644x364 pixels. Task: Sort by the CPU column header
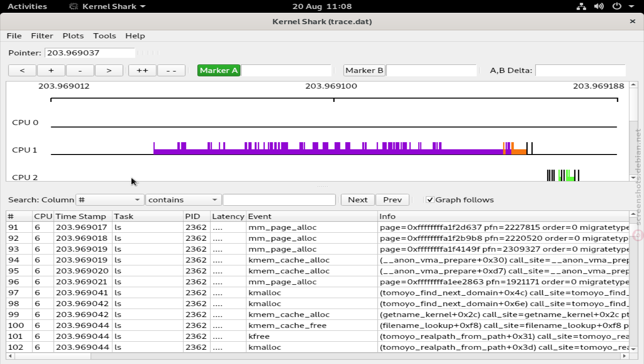(43, 216)
